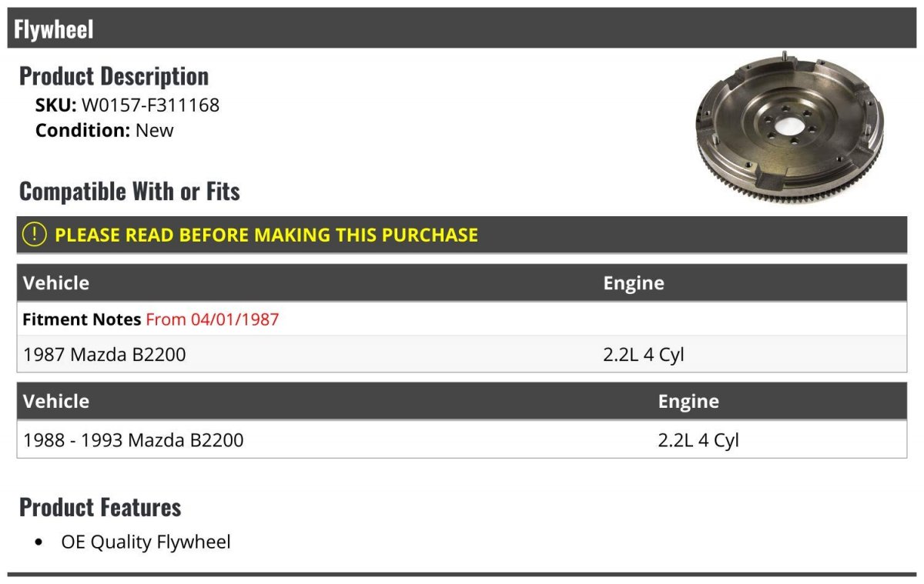
Task: Click the PLEASE READ BEFORE MAKING THIS PURCHASE banner
Action: coord(266,235)
